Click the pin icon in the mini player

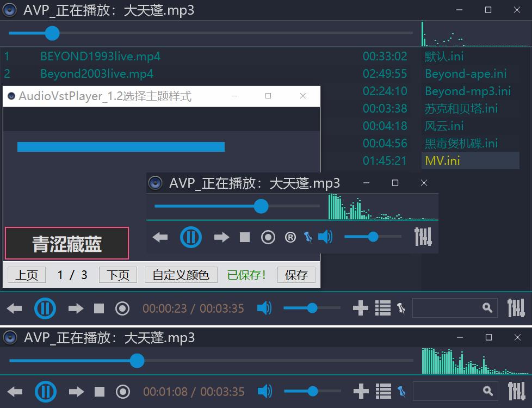point(308,237)
